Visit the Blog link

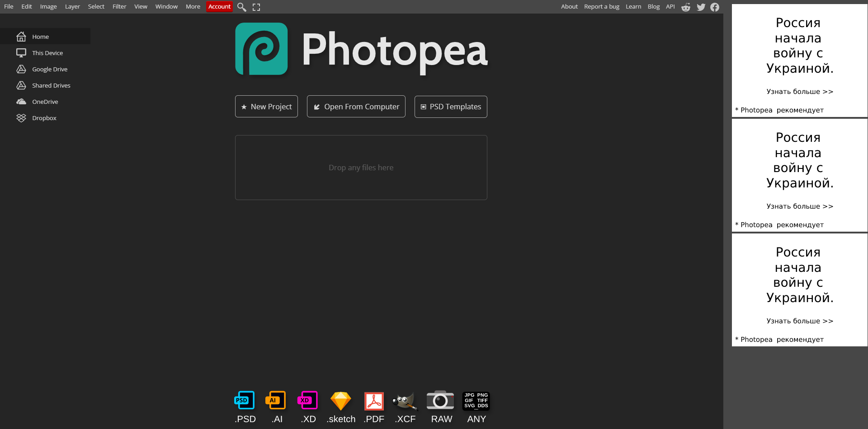[653, 7]
